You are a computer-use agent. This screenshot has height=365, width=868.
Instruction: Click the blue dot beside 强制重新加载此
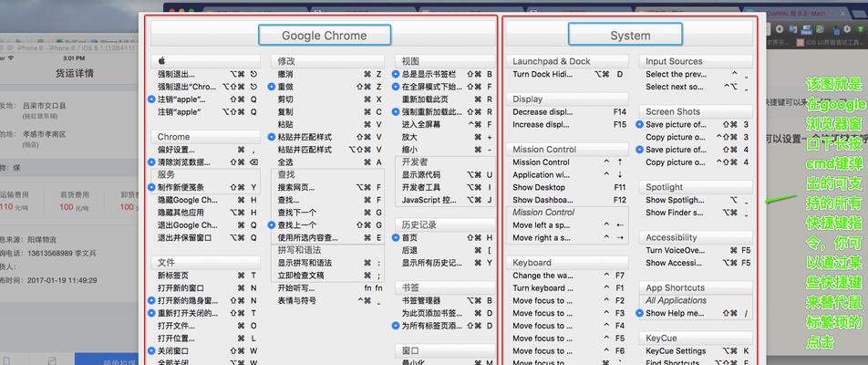pos(396,112)
